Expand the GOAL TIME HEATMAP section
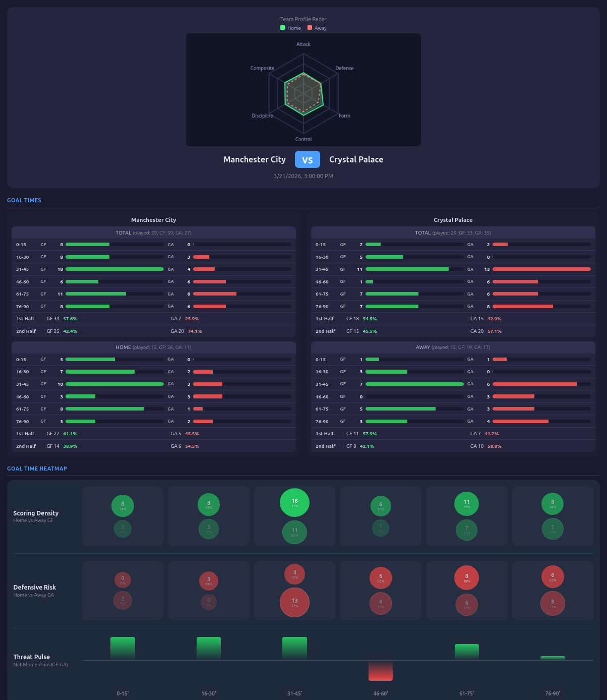 point(37,469)
